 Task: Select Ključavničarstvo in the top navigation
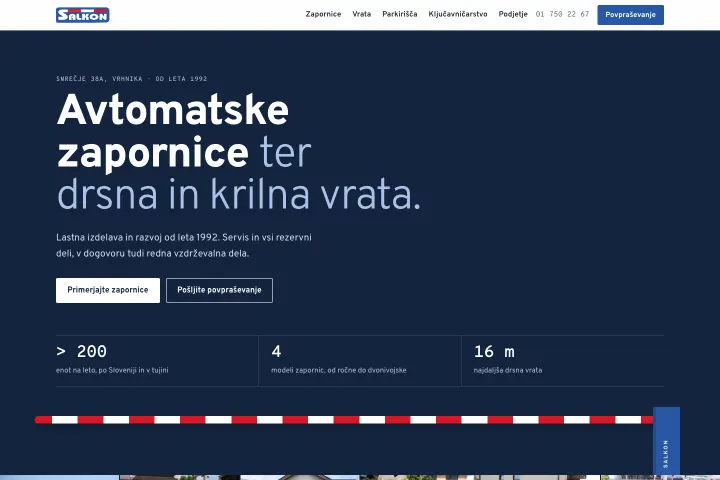pyautogui.click(x=458, y=14)
